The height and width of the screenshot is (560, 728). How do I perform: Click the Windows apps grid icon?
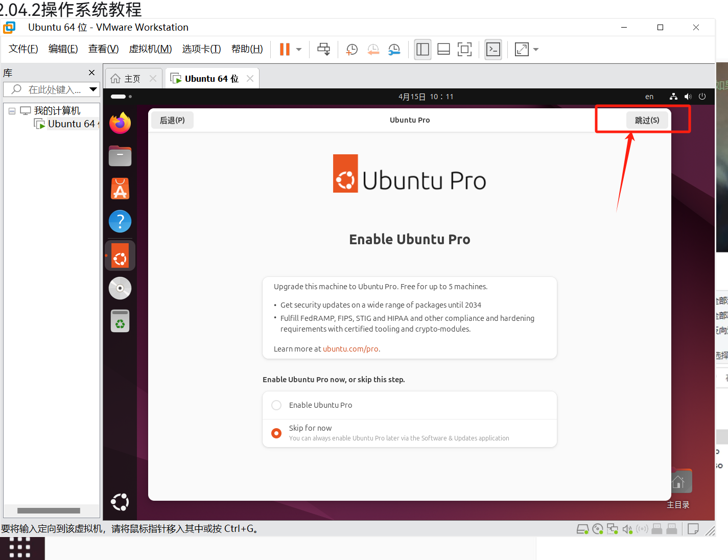coord(20,548)
